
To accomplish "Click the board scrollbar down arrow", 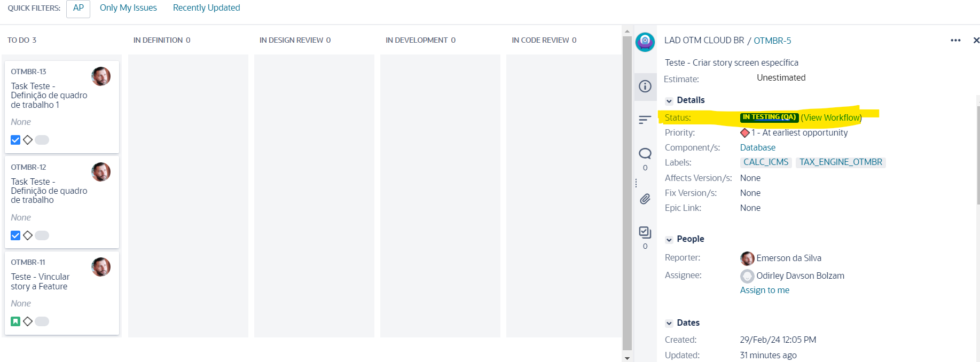I will 627,358.
